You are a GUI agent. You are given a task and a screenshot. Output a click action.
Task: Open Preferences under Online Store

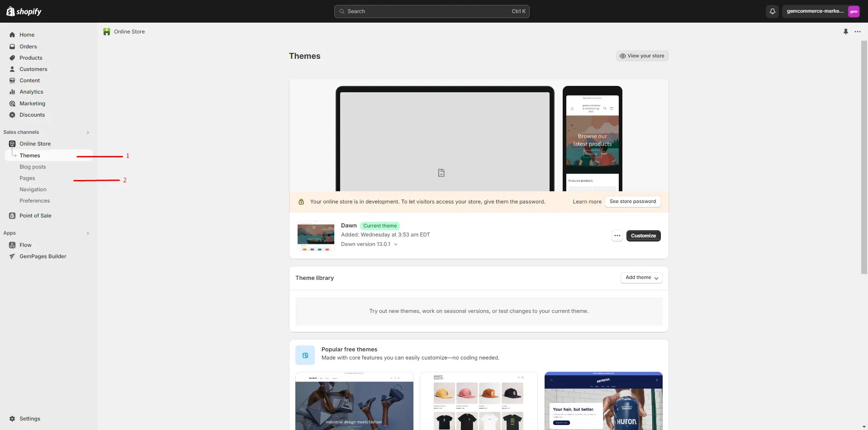[35, 201]
